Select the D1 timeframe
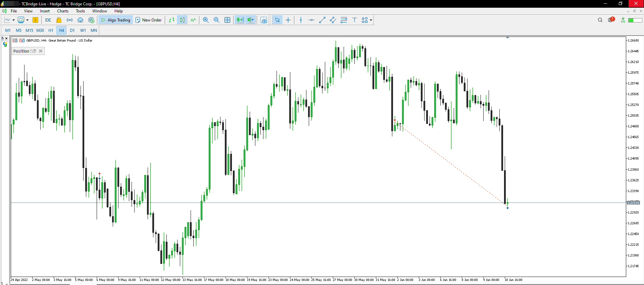This screenshot has width=644, height=285. click(72, 31)
